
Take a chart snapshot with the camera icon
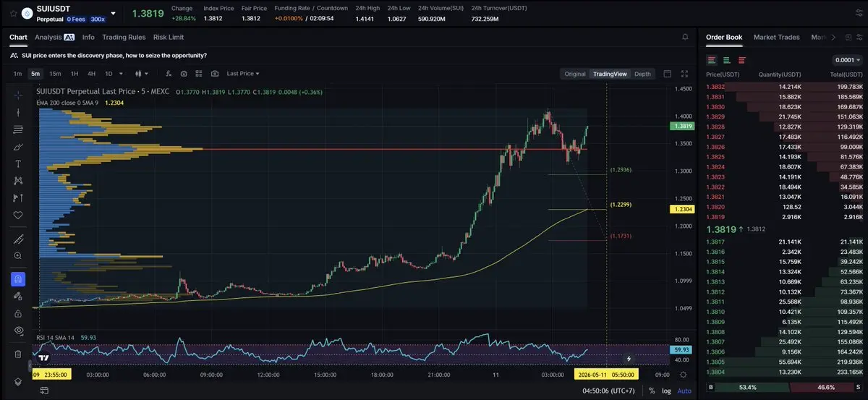pos(215,74)
